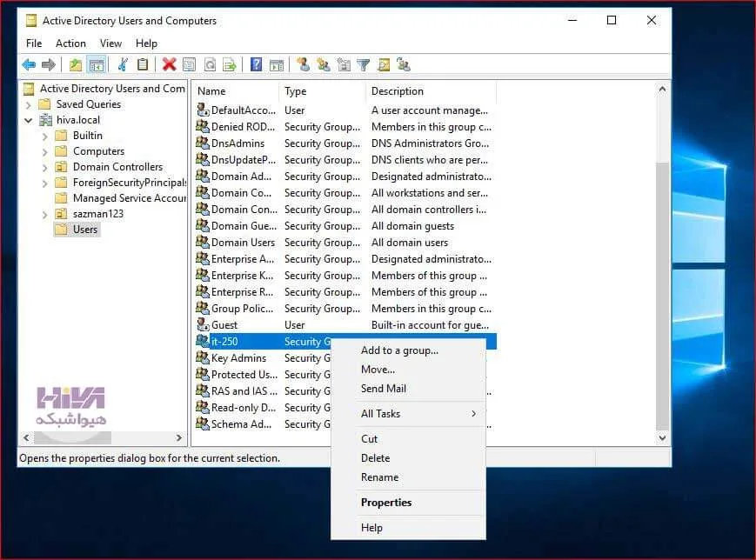Open the View menu
This screenshot has height=560, width=756.
coord(110,43)
